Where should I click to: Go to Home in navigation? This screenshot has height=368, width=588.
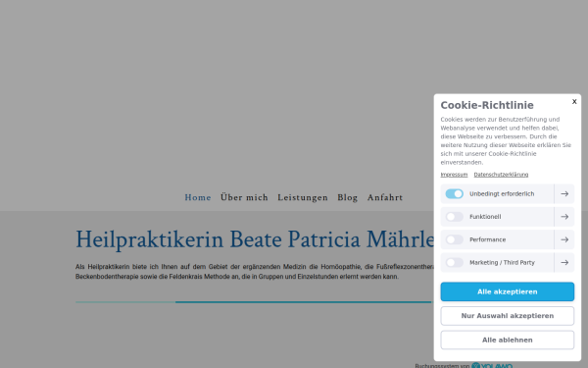(198, 197)
